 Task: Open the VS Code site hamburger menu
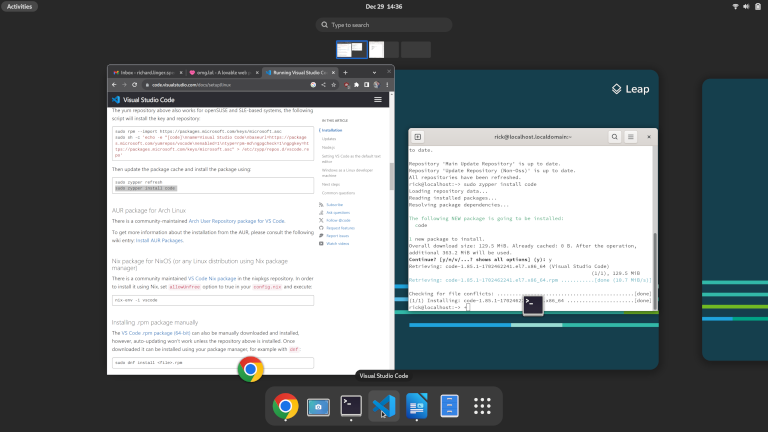tap(378, 99)
